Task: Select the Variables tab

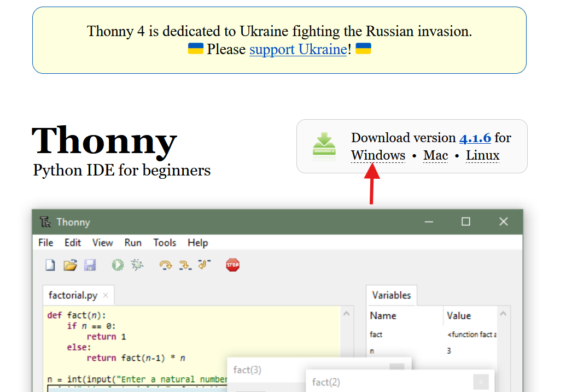Action: pos(391,295)
